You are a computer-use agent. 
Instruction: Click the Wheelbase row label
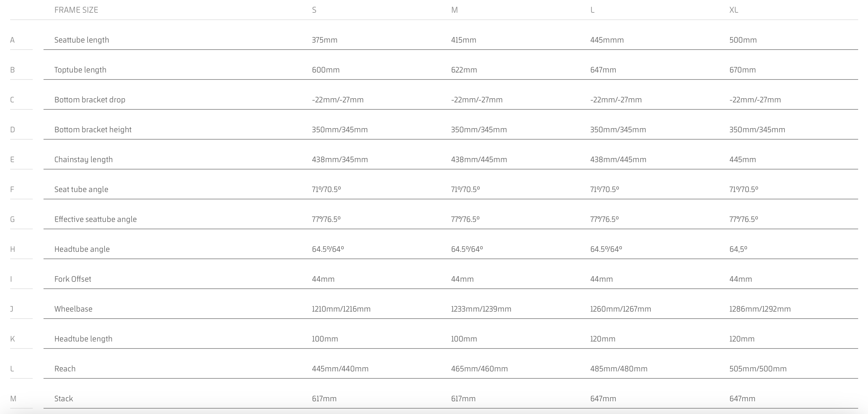tap(73, 309)
